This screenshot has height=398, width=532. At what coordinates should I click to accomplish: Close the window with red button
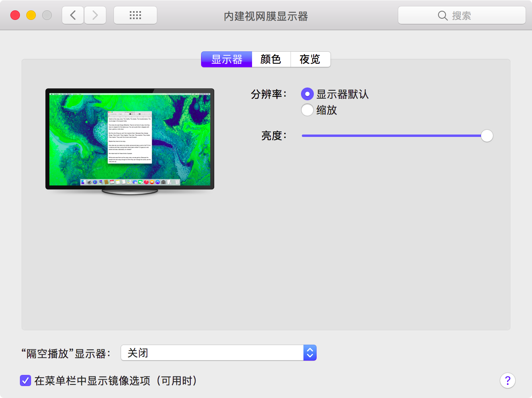(x=15, y=15)
